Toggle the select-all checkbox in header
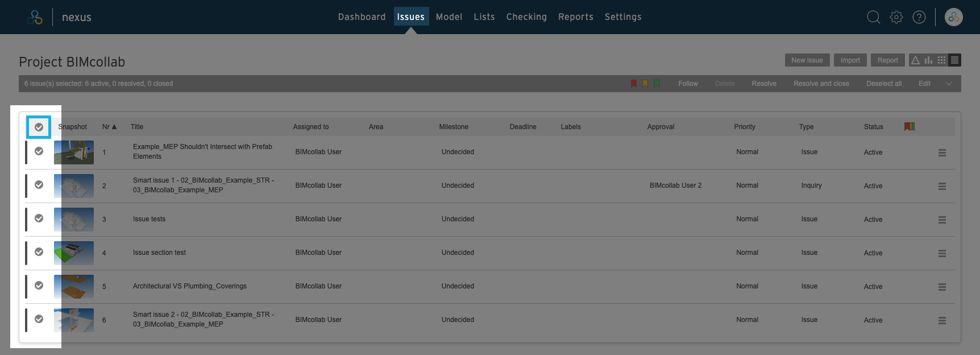 coord(39,127)
